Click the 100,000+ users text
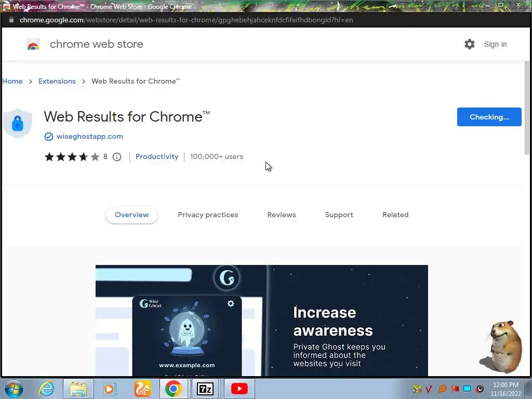The height and width of the screenshot is (399, 532). pyautogui.click(x=217, y=156)
